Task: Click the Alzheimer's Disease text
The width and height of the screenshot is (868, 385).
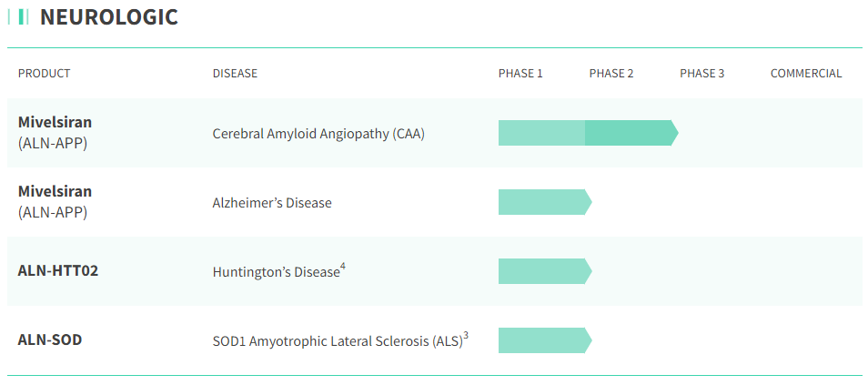Action: click(272, 203)
